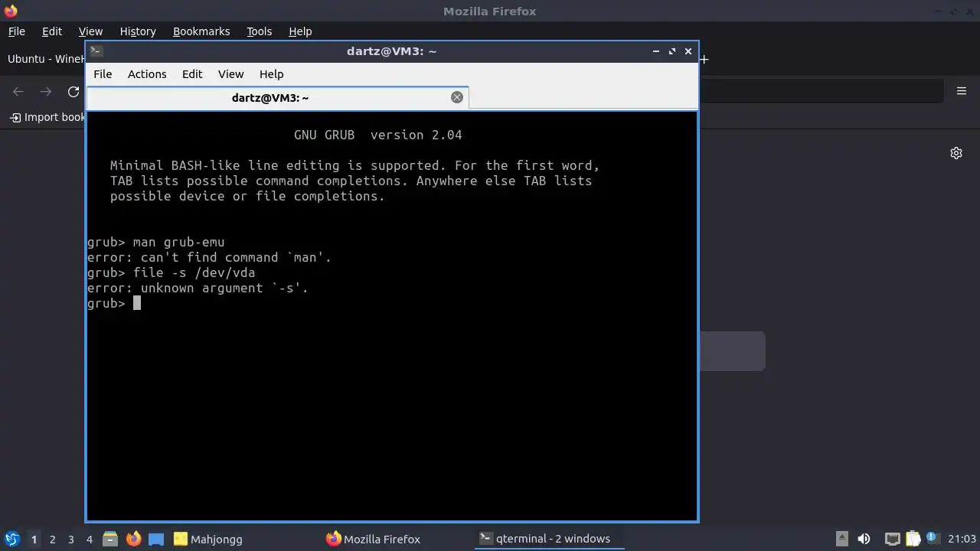Viewport: 980px width, 551px height.
Task: Click show desktop icon in panel
Action: click(156, 539)
